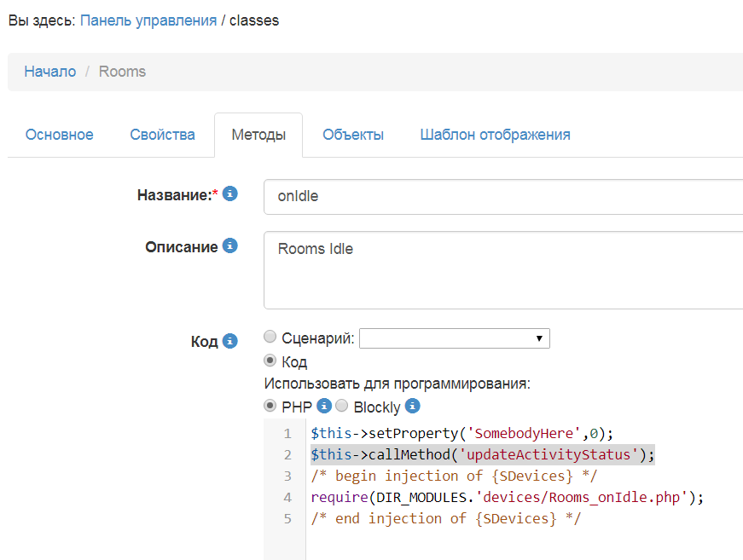Click info icon after Blockly option
The height and width of the screenshot is (560, 743).
[x=413, y=406]
